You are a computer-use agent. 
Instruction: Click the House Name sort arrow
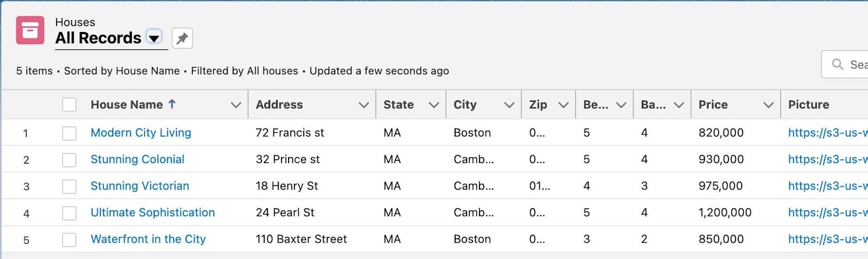coord(172,104)
